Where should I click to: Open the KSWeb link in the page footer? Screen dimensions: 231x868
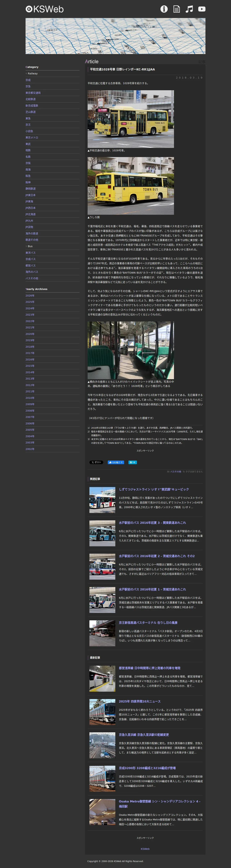145,849
